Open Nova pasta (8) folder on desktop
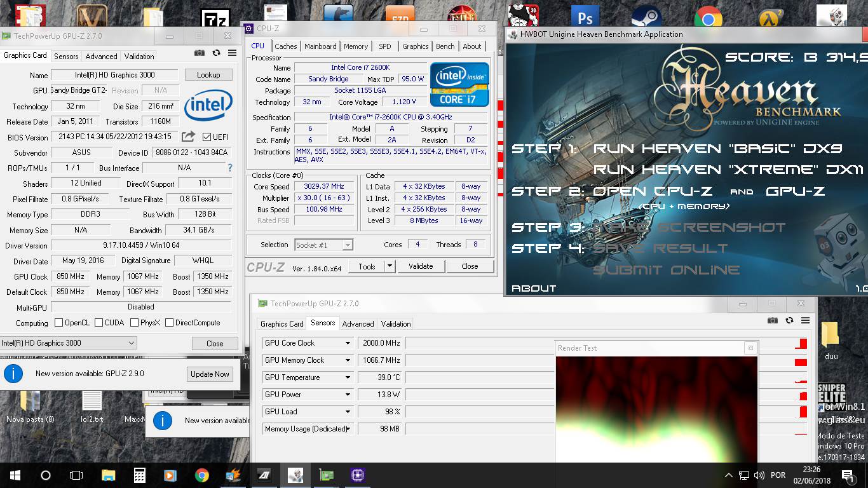 point(31,407)
